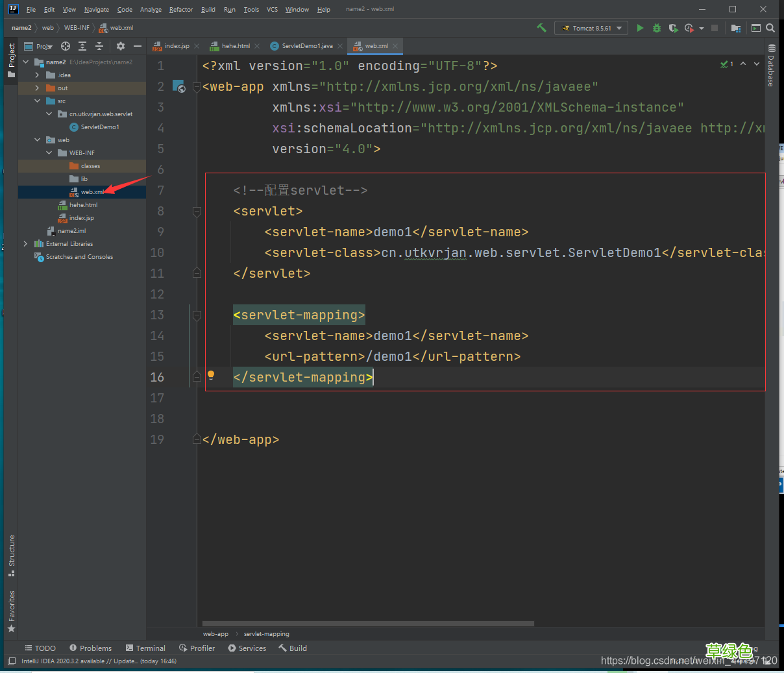
Task: Open the Tomcat 8.5.61 run configuration dropdown
Action: (591, 28)
